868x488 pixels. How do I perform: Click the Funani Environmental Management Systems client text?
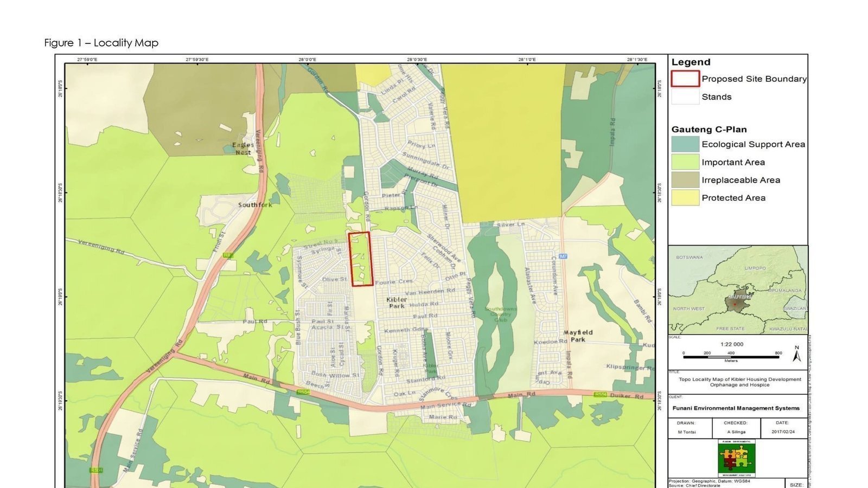pos(736,408)
